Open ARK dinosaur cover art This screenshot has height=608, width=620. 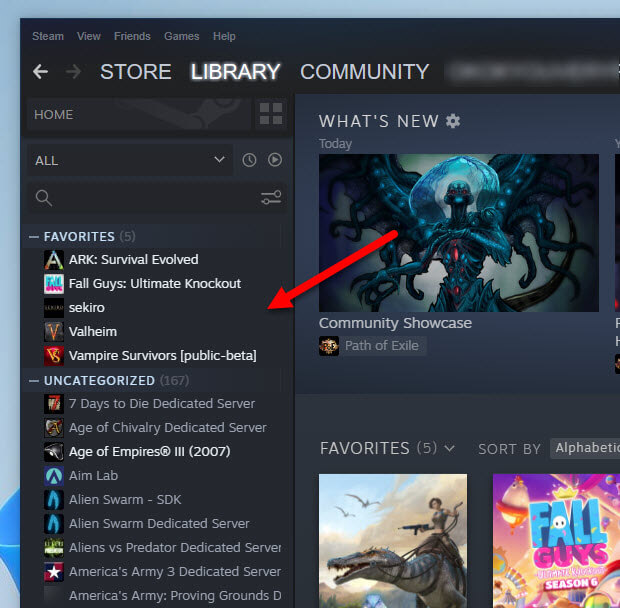[x=393, y=541]
